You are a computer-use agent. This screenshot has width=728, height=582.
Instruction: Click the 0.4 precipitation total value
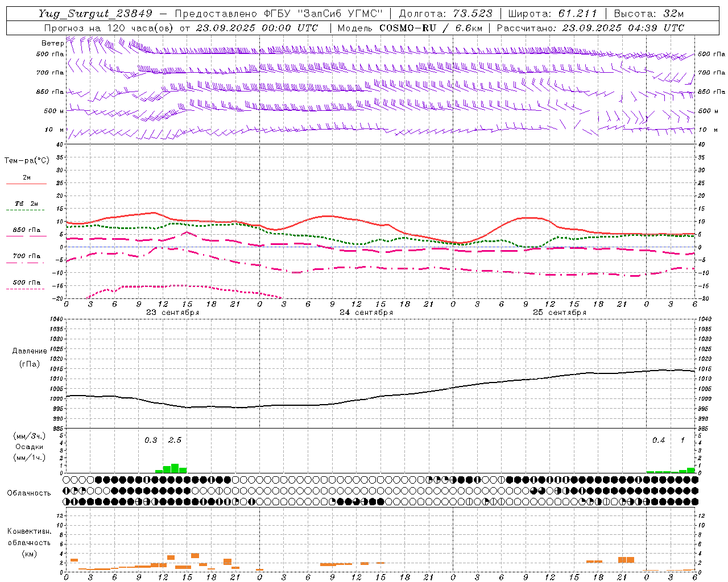pyautogui.click(x=659, y=440)
